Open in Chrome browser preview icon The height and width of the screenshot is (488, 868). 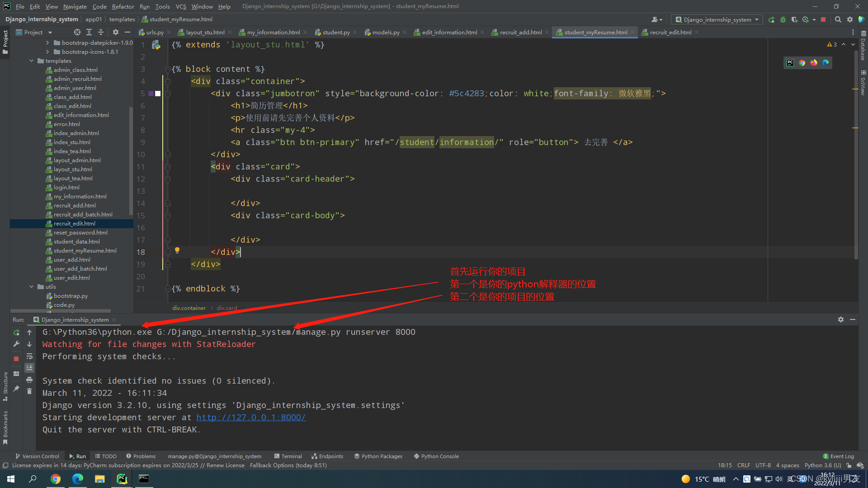click(x=802, y=63)
